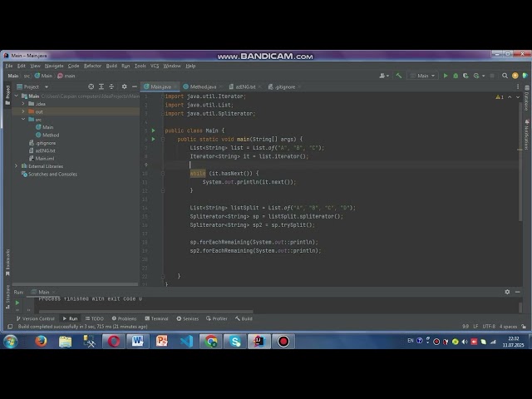Fold the while loop block in gutter
Viewport: 532px width, 399px height.
click(x=163, y=174)
